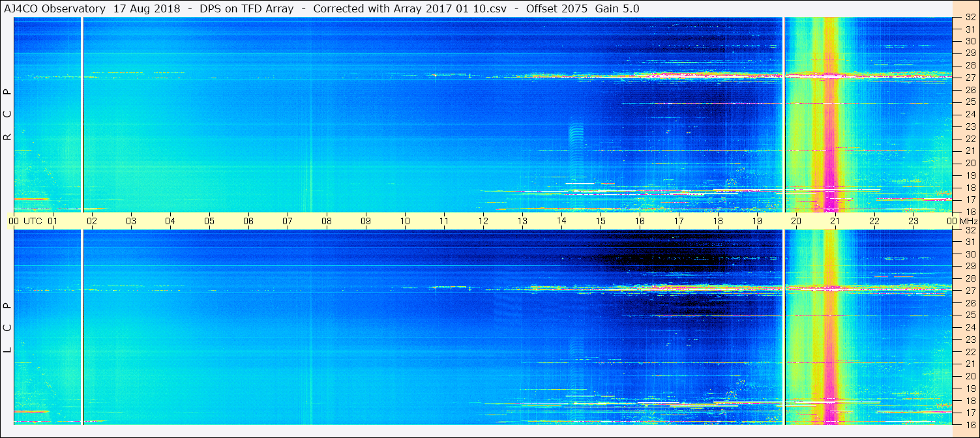Screen dimensions: 980x438
Task: Click the 18 MHz label in LCP panel
Action: coord(970,400)
